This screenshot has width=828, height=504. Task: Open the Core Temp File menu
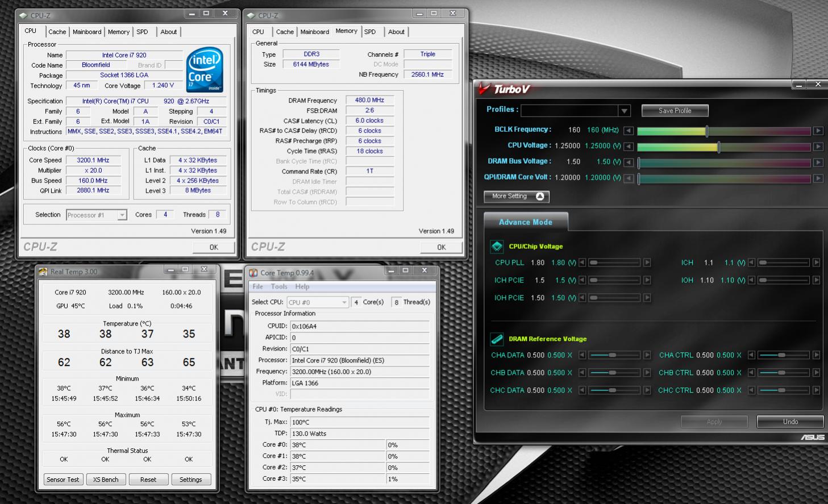coord(258,287)
